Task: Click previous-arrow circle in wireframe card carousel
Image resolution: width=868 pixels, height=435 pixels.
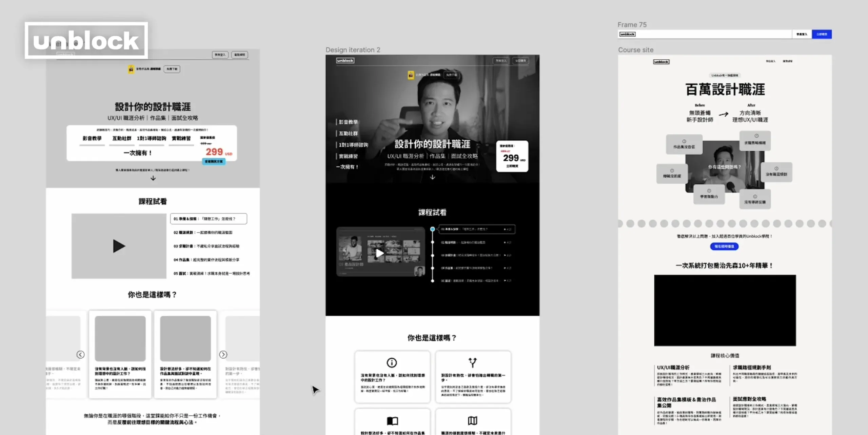Action: 80,355
